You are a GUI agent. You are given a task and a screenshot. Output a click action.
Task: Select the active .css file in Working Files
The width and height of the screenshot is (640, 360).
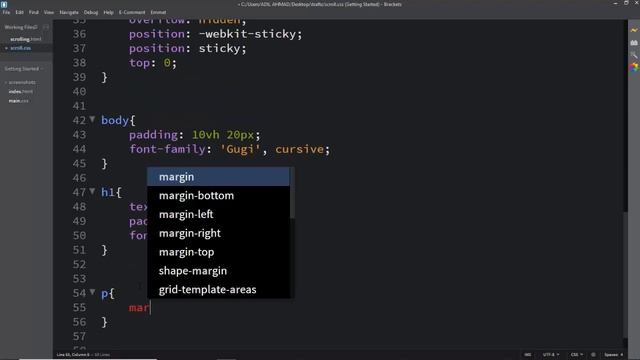coord(20,48)
